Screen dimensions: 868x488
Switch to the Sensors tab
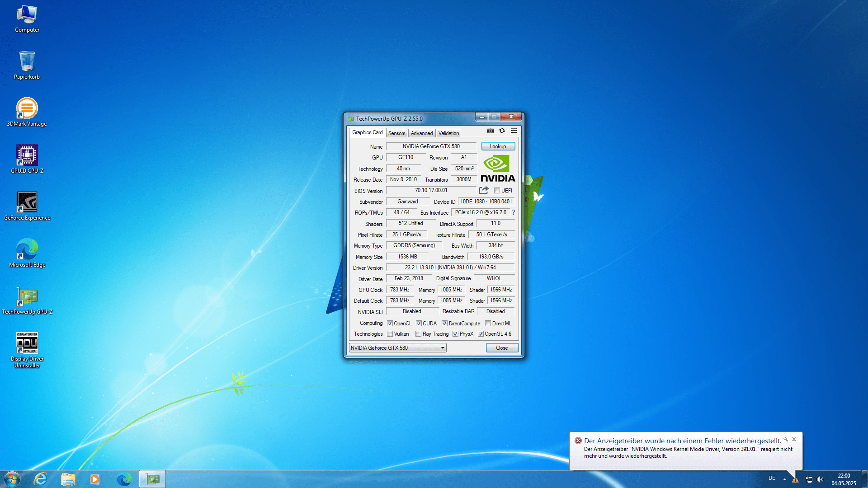click(x=396, y=133)
